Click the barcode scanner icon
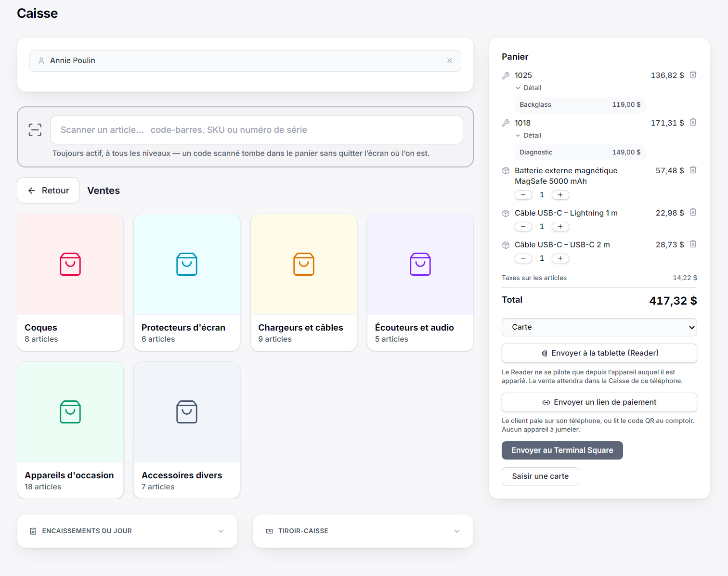Image resolution: width=728 pixels, height=576 pixels. [x=35, y=130]
